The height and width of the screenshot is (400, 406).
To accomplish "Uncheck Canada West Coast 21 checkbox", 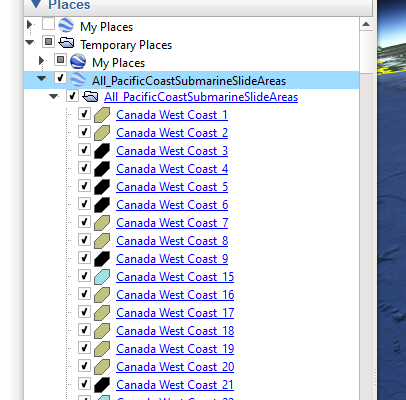I will (x=84, y=384).
